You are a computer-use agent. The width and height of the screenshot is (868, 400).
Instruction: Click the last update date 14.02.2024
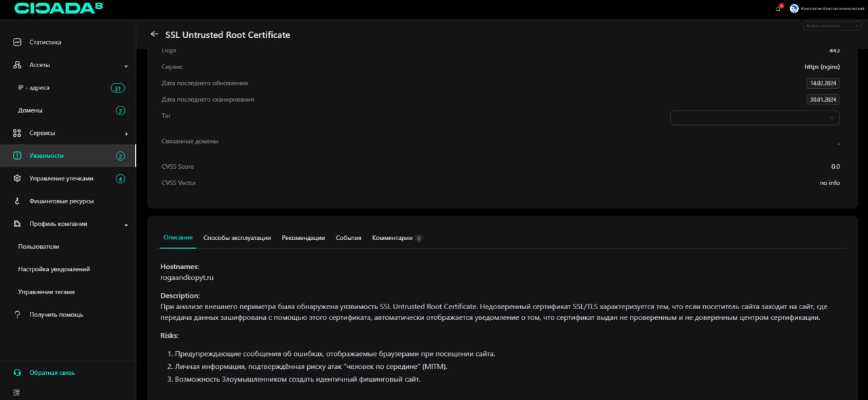tap(823, 83)
